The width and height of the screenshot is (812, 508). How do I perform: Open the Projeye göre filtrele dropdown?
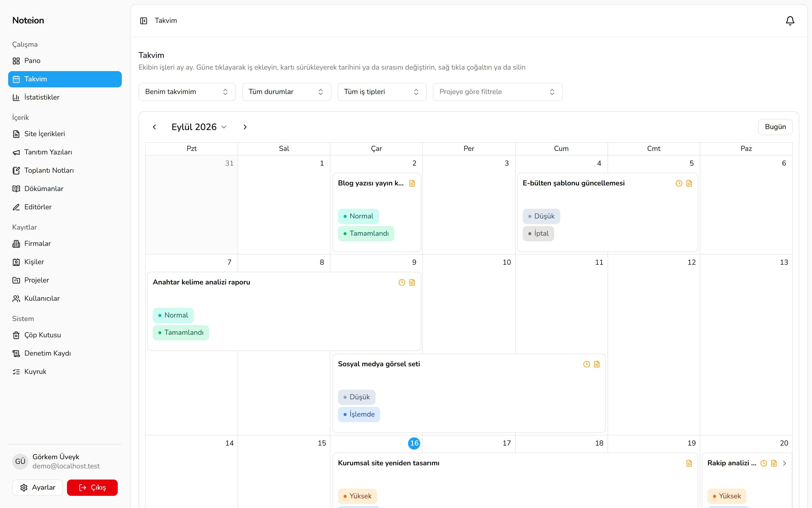498,92
